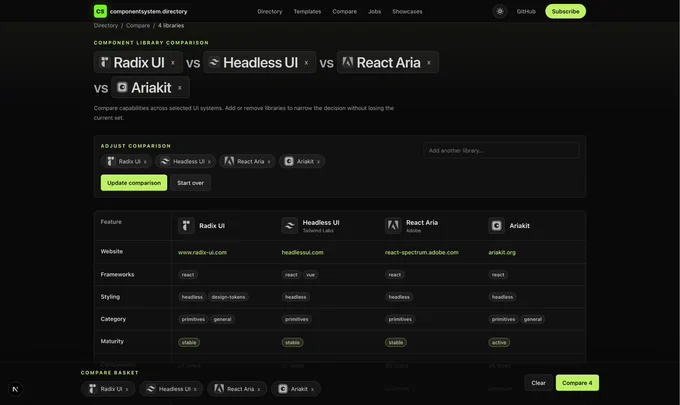680x405 pixels.
Task: Open react-spectrum.adobe.com website link
Action: [422, 252]
